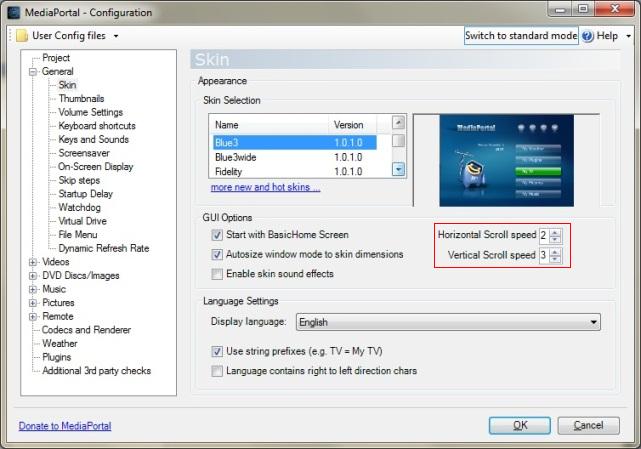Decrease Horizontal Scroll speed with down arrow
The height and width of the screenshot is (449, 641).
click(x=555, y=239)
